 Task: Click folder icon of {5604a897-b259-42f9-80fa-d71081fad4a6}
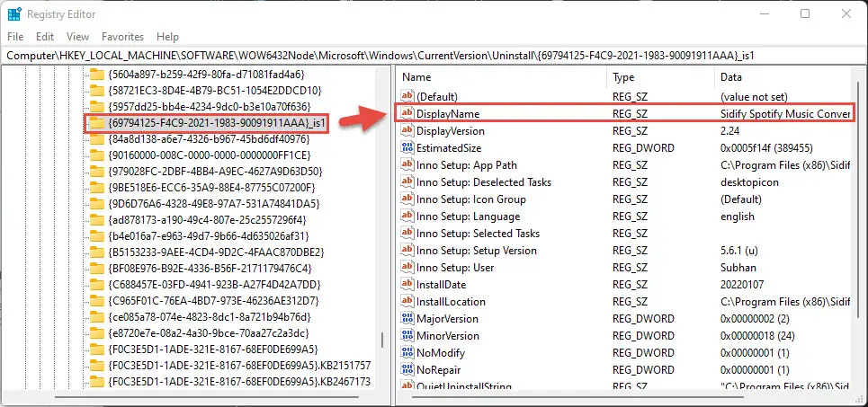click(97, 74)
